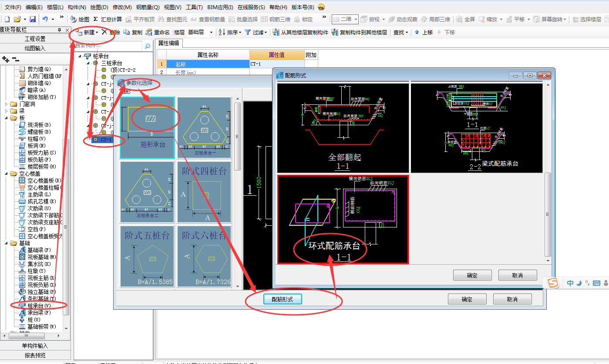Image resolution: width=609 pixels, height=364 pixels.
Task: Click the 绘图 drawing tool button
Action: point(80,19)
